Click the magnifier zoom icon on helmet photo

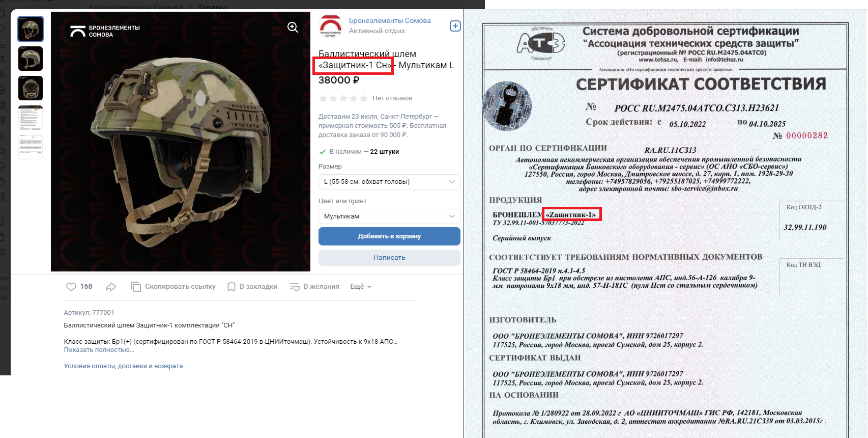pos(293,28)
